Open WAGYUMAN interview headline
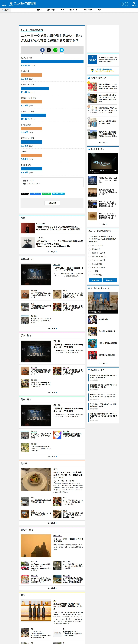 click(x=59, y=244)
